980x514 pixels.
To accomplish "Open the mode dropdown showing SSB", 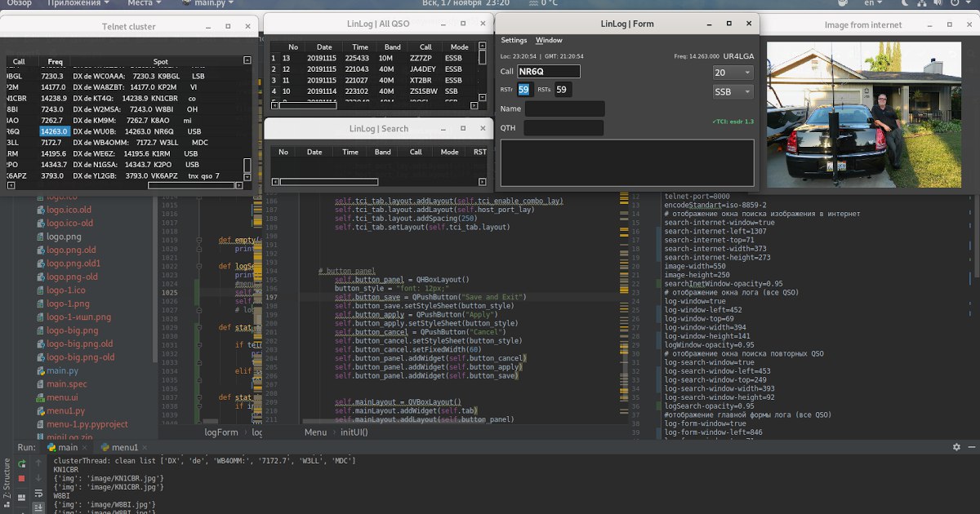I will pos(733,92).
